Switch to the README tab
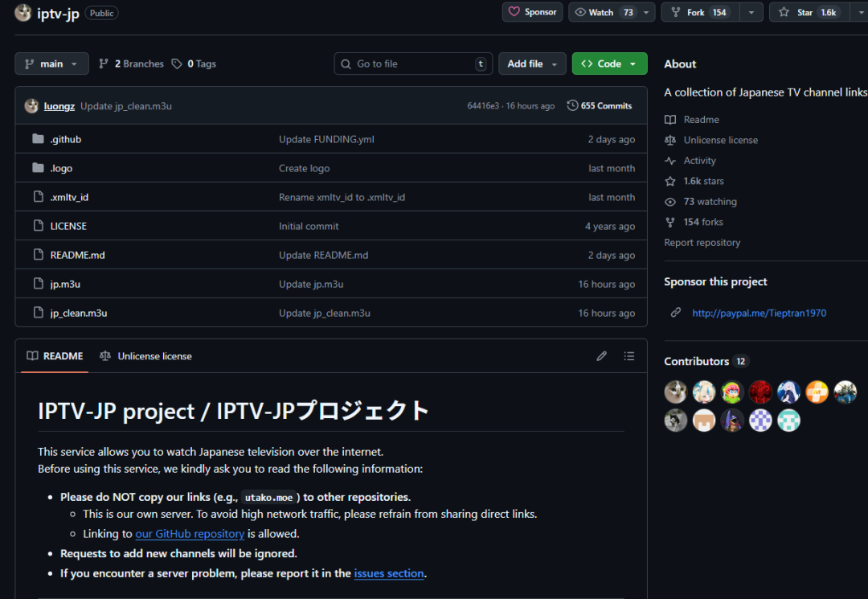Image resolution: width=868 pixels, height=599 pixels. point(54,355)
